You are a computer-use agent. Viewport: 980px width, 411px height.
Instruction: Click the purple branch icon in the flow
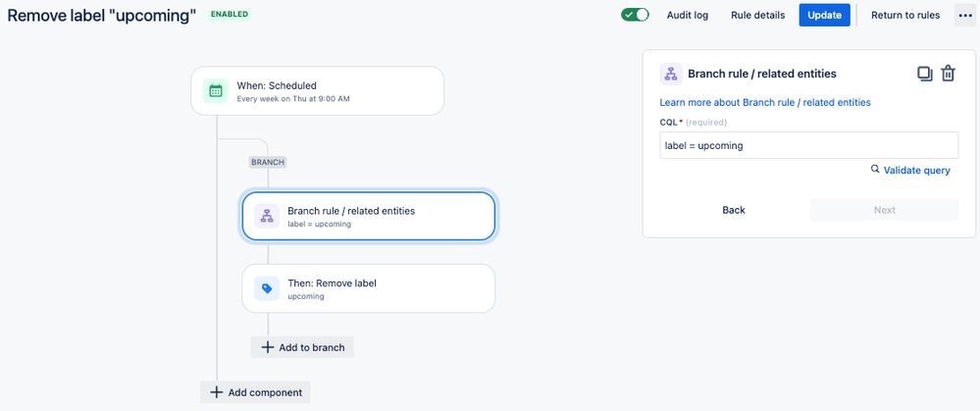click(267, 216)
